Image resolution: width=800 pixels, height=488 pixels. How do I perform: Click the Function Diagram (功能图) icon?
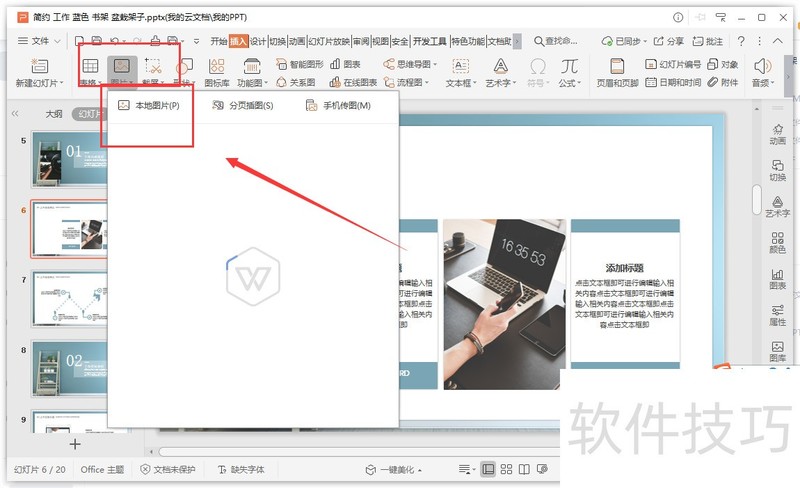[x=252, y=66]
